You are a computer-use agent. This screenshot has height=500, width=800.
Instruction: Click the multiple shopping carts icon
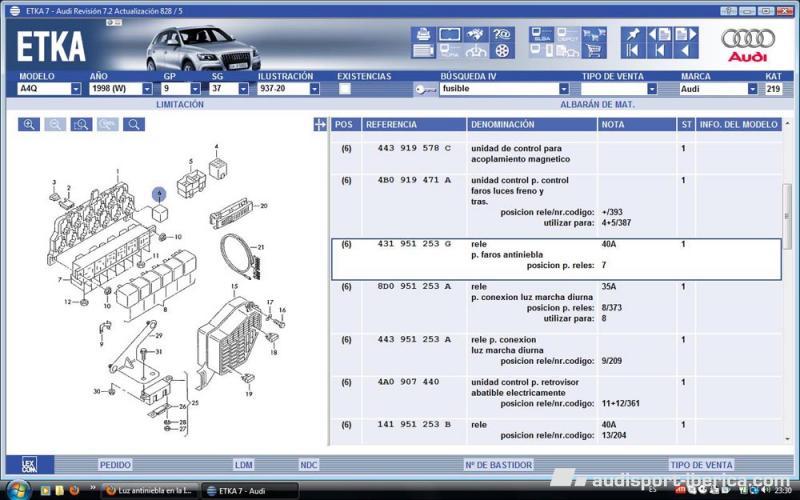tap(594, 34)
